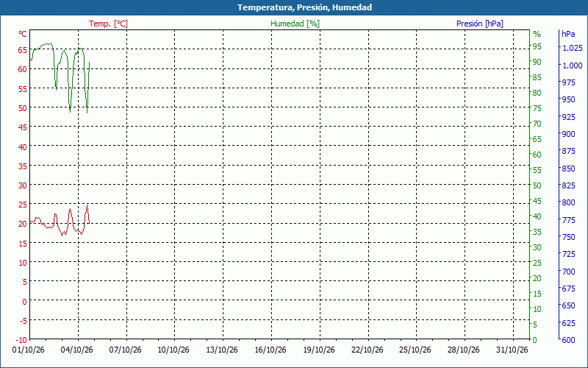This screenshot has height=368, width=588.
Task: Click the blue '1.000' pressure axis value
Action: pyautogui.click(x=573, y=66)
